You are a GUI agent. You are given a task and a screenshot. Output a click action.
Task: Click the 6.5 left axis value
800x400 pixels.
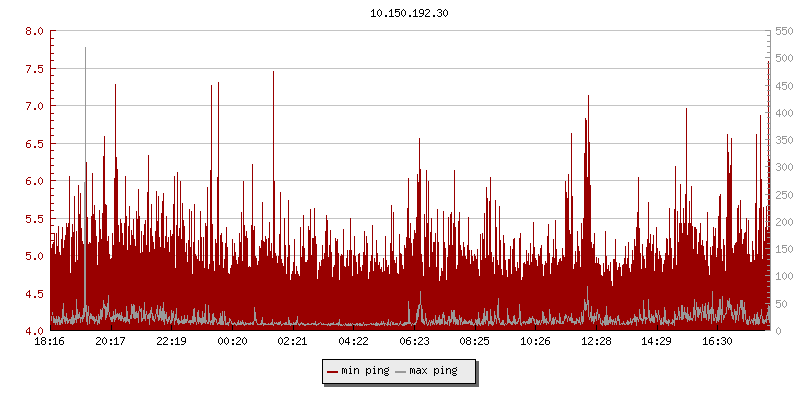click(x=34, y=144)
